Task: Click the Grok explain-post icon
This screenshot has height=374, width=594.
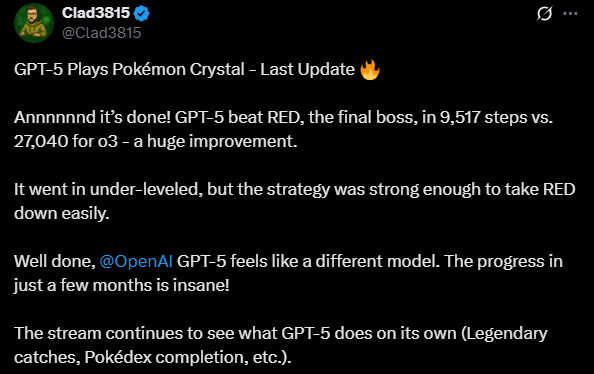Action: [544, 14]
